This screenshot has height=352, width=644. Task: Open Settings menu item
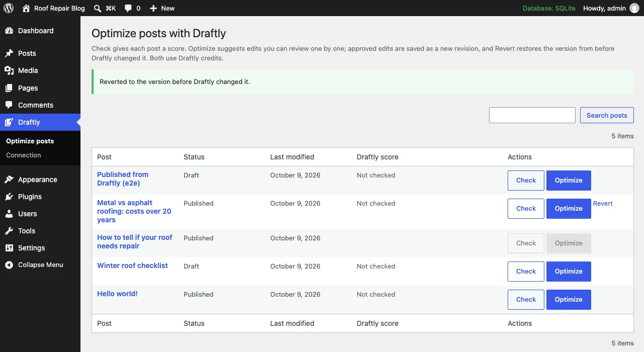click(x=40, y=248)
